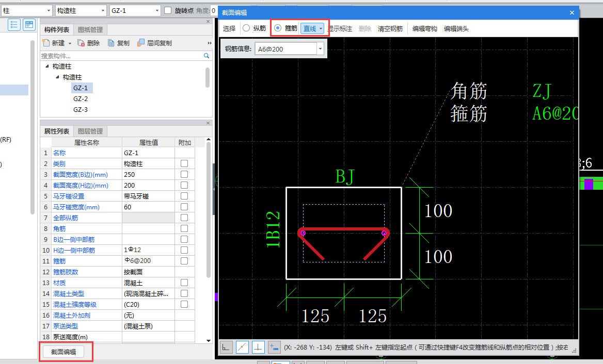The image size is (603, 364).
Task: Click the 搜索构件 search field
Action: tap(122, 56)
